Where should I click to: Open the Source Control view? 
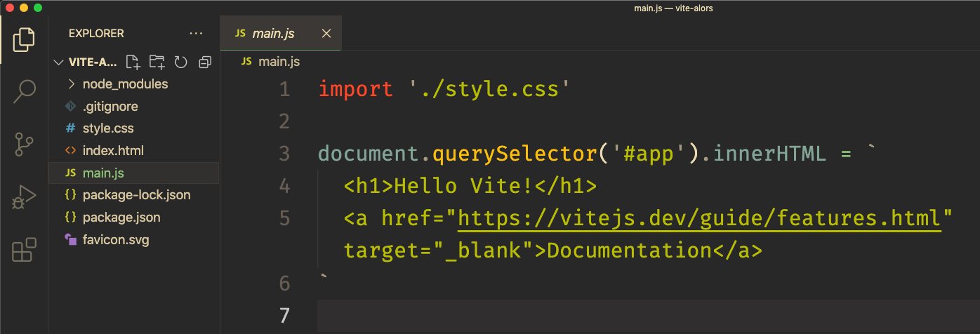(x=24, y=144)
